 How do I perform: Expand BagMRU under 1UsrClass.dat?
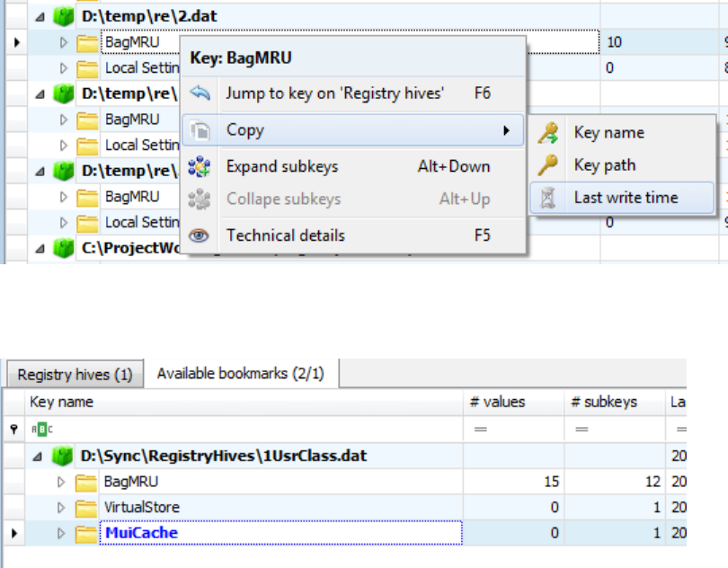pos(61,483)
